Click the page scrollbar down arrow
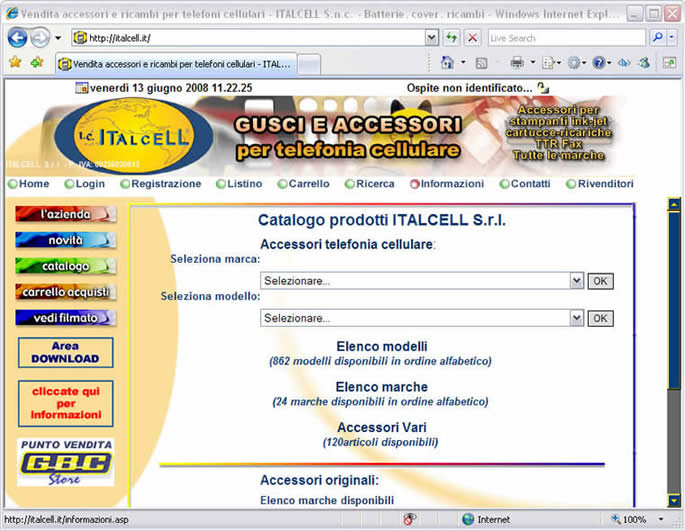The image size is (685, 531). 673,500
